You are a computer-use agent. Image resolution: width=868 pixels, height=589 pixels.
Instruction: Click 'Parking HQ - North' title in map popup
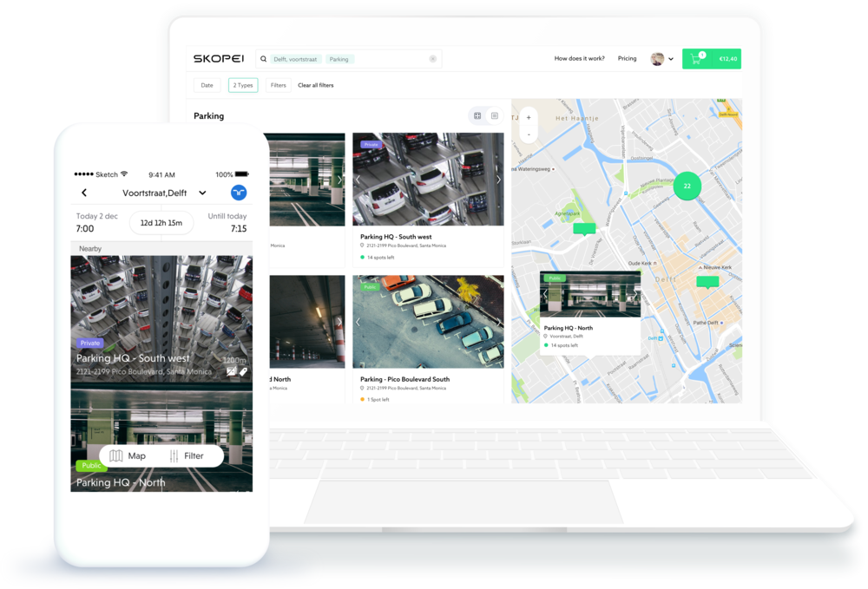(568, 328)
